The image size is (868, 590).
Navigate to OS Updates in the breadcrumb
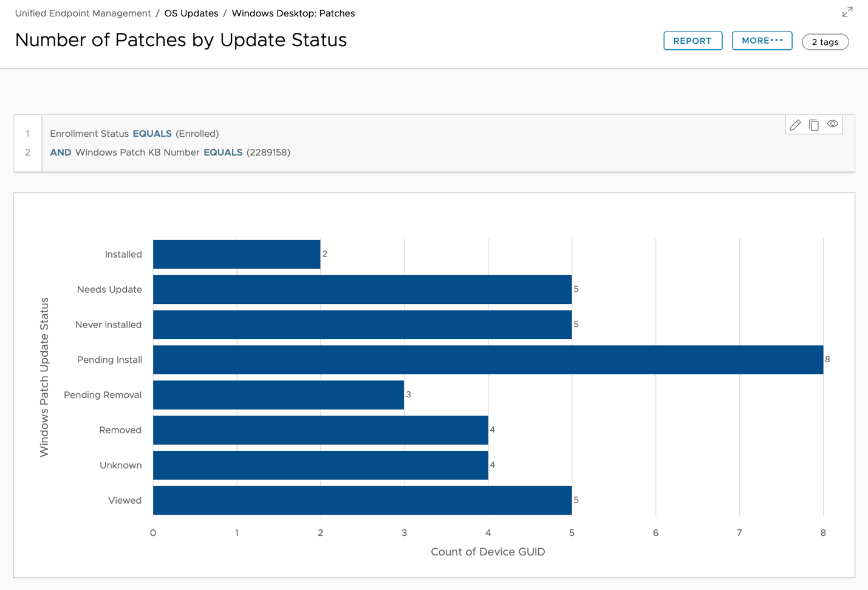191,13
